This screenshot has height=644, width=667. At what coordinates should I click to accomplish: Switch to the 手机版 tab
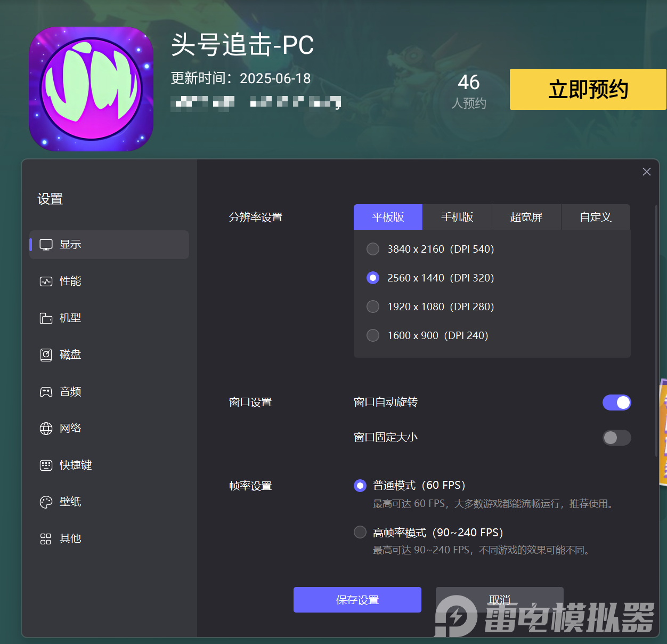click(x=457, y=217)
